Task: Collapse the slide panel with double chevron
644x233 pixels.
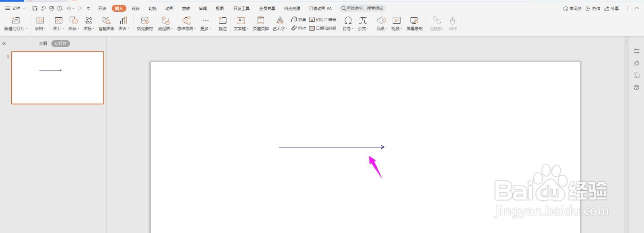Action: tap(4, 44)
